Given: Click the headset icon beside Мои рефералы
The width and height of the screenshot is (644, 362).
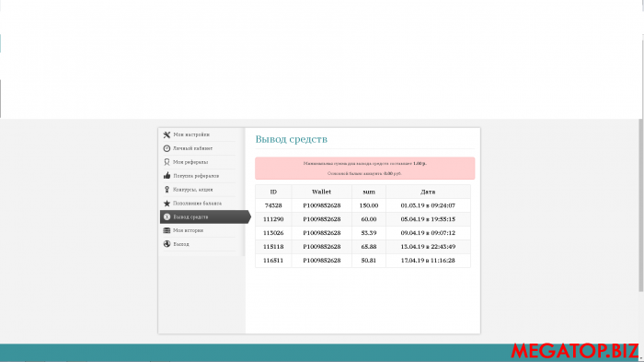Looking at the screenshot, I should pos(167,162).
